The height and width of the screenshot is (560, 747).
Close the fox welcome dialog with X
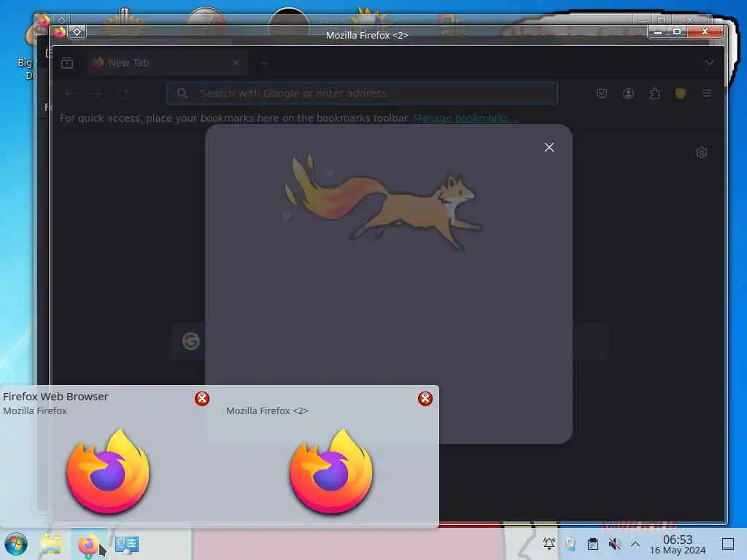tap(549, 147)
